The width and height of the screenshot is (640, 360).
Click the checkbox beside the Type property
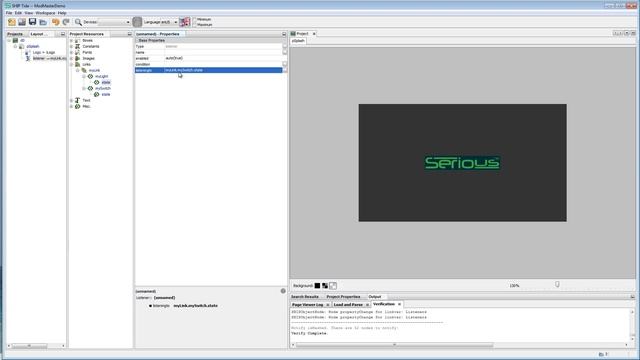click(x=284, y=47)
